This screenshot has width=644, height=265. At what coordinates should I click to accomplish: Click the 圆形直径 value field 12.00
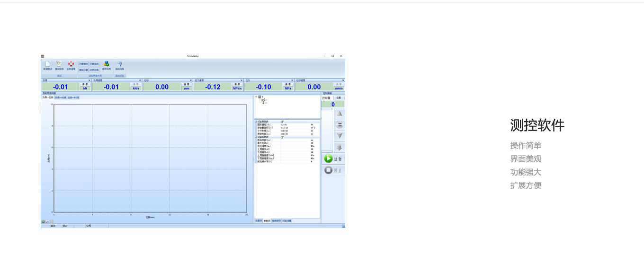tap(284, 125)
